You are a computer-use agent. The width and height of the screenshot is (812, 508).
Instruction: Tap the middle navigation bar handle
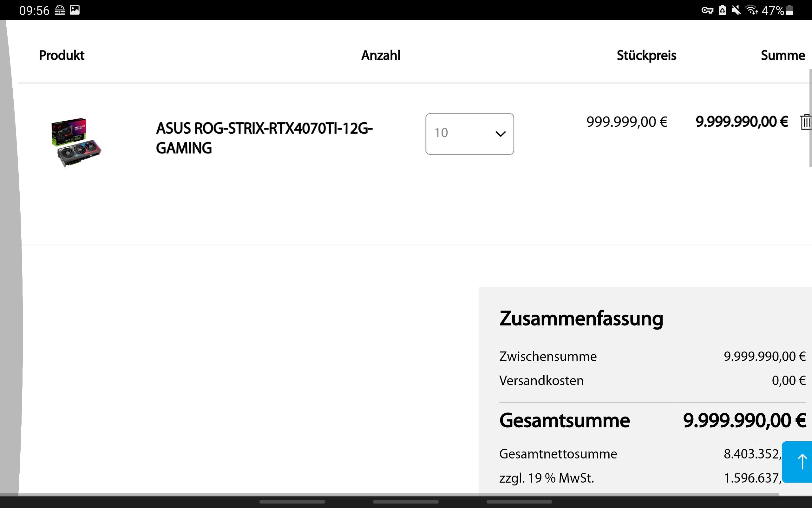[x=406, y=502]
